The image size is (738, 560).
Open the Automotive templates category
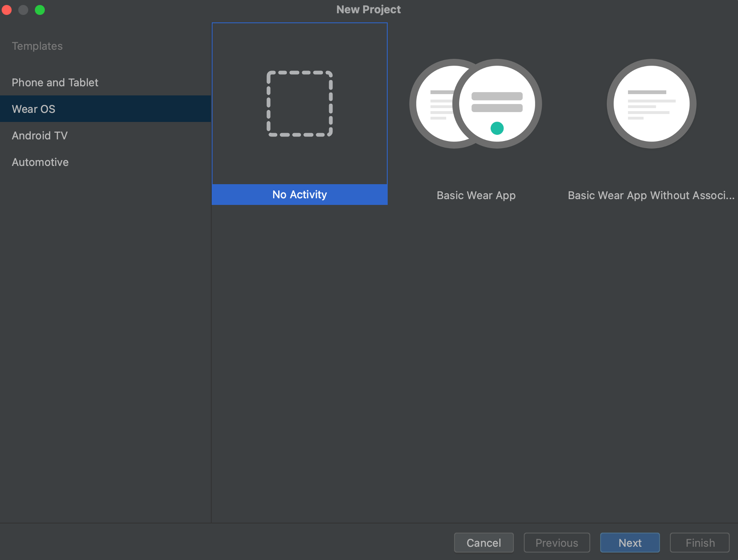tap(105, 162)
